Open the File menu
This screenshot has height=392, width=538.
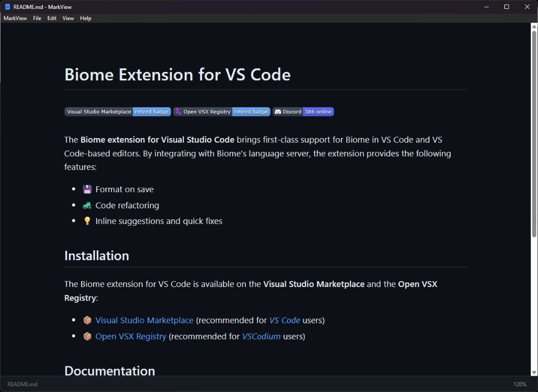37,18
